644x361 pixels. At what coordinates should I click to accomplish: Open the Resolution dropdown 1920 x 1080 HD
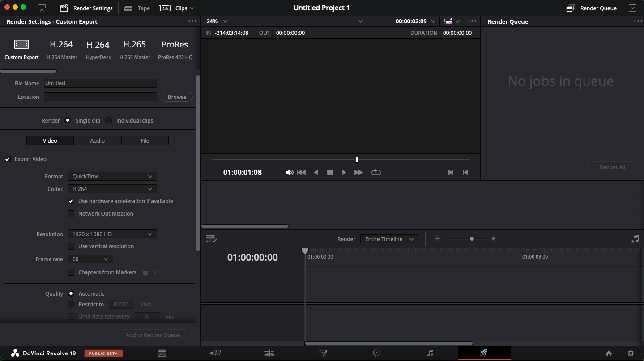[112, 234]
